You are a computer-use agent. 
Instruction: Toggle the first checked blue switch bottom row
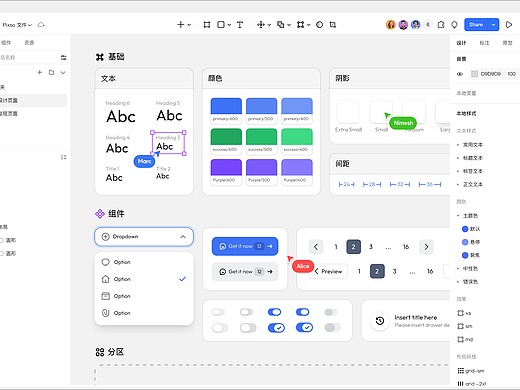[276, 328]
